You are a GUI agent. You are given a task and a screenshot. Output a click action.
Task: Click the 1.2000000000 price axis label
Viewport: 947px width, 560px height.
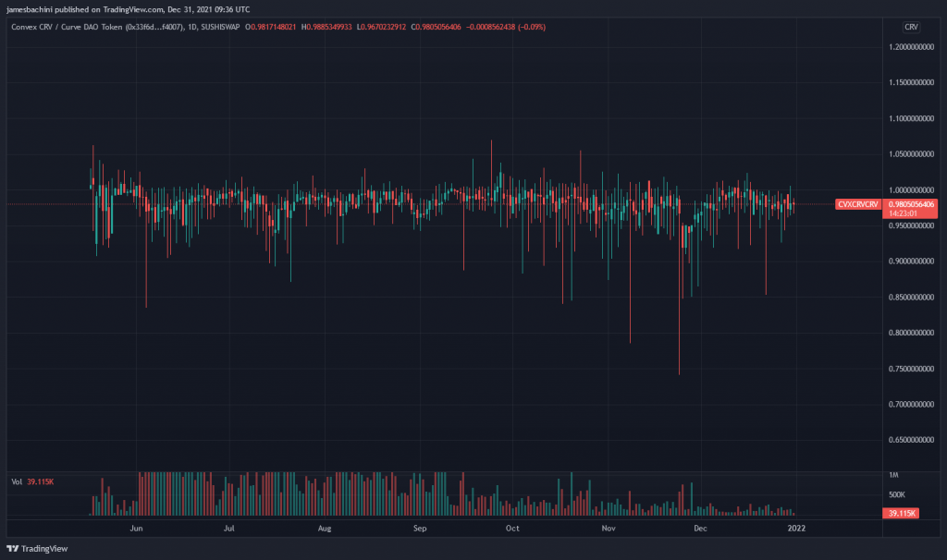[x=911, y=47]
